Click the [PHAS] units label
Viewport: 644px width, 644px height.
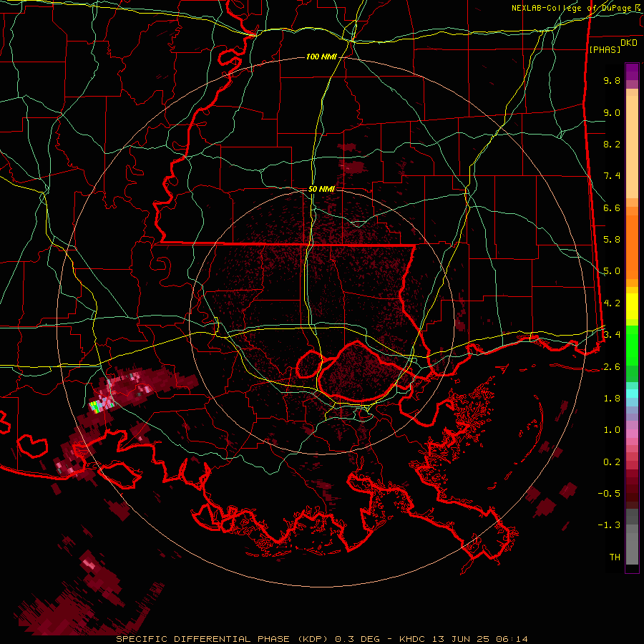point(605,49)
